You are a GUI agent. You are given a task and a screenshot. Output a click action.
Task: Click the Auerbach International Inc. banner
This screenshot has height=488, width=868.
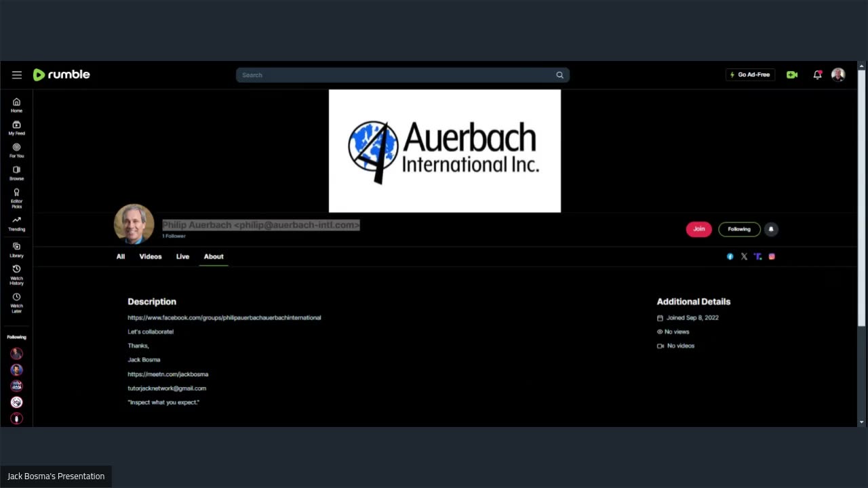point(445,151)
